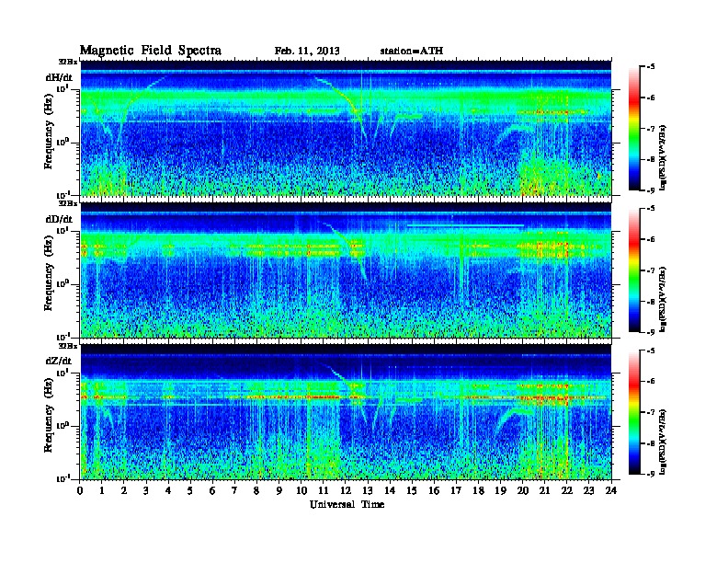Click hour 1 on the time axis
Viewport: 728px width, 563px height.
coord(102,490)
